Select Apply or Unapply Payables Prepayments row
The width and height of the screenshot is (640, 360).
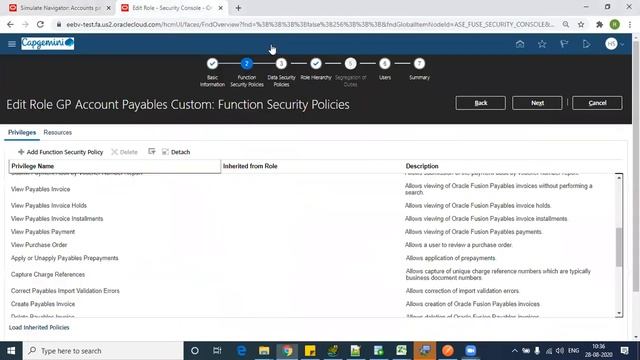(312, 258)
